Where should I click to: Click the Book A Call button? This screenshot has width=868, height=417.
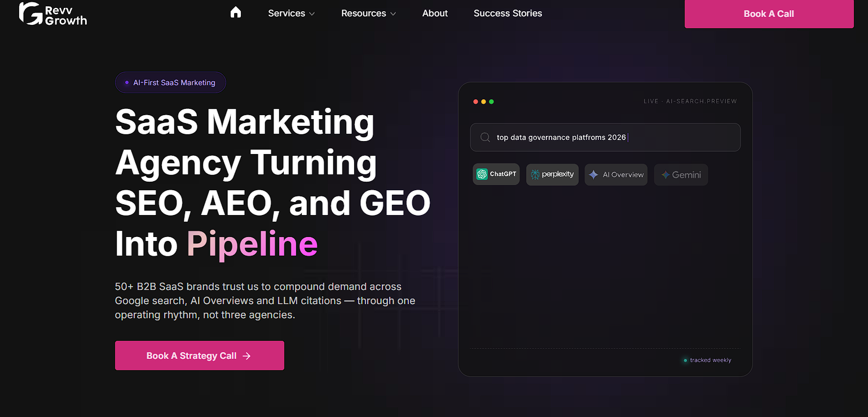[769, 14]
